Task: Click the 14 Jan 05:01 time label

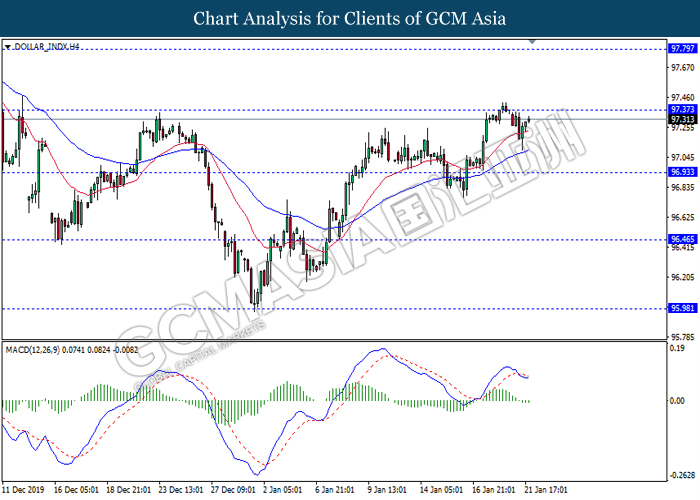Action: click(442, 490)
